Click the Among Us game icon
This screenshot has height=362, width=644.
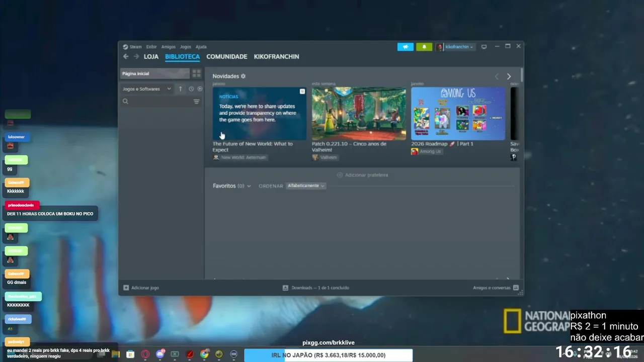coord(415,151)
